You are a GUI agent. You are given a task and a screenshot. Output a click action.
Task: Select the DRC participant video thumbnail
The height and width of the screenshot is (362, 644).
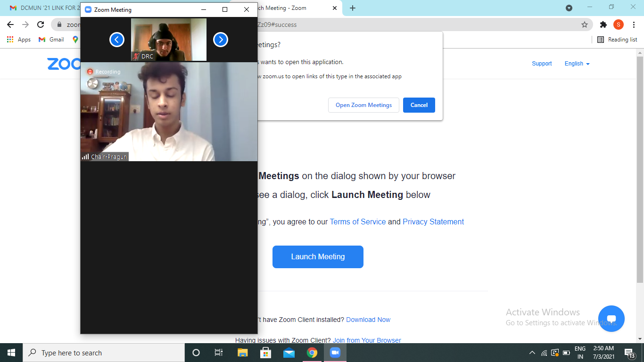[x=169, y=40]
